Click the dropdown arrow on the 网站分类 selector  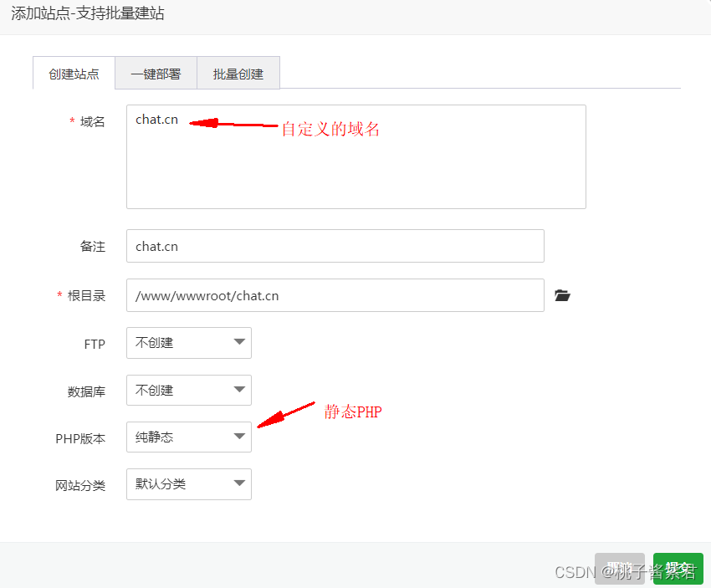238,484
